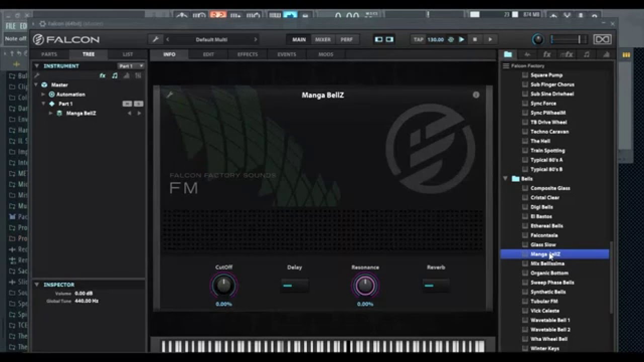Screen dimensions: 644x362
Task: Enable the checkbox for Winter Keys
Action: click(525, 348)
